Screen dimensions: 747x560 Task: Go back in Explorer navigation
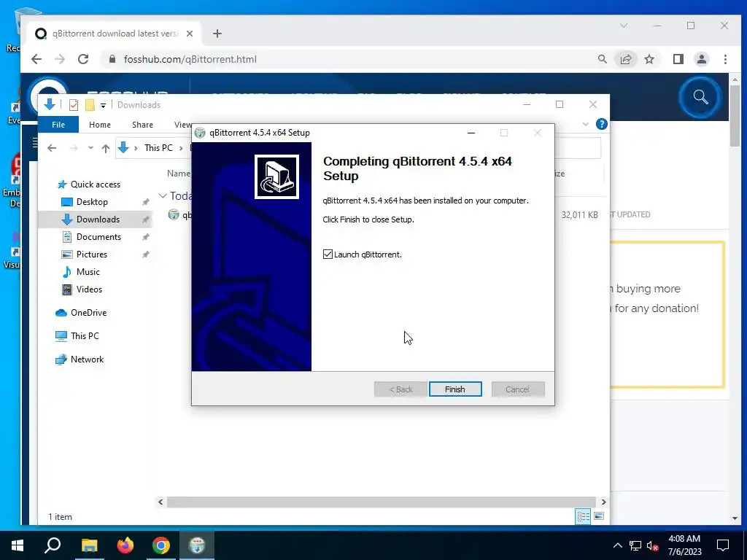tap(52, 148)
